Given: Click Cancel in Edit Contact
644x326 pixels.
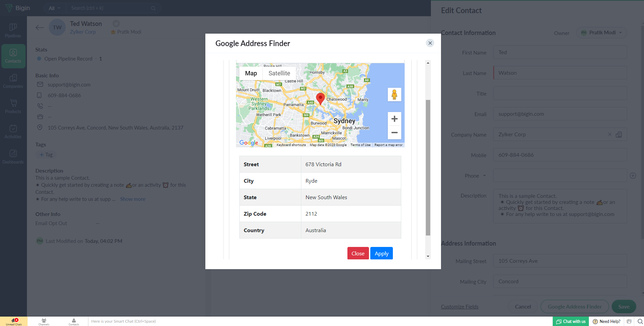Looking at the screenshot, I should (x=523, y=306).
